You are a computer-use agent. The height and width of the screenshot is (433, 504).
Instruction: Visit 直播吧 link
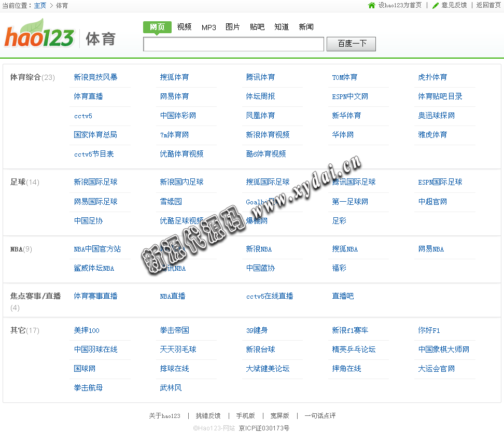click(x=343, y=296)
